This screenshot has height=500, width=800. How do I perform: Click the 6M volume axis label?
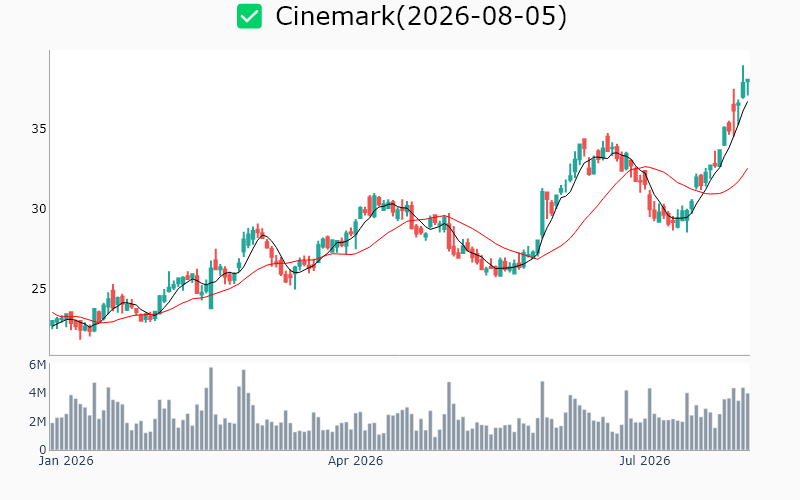[x=37, y=365]
